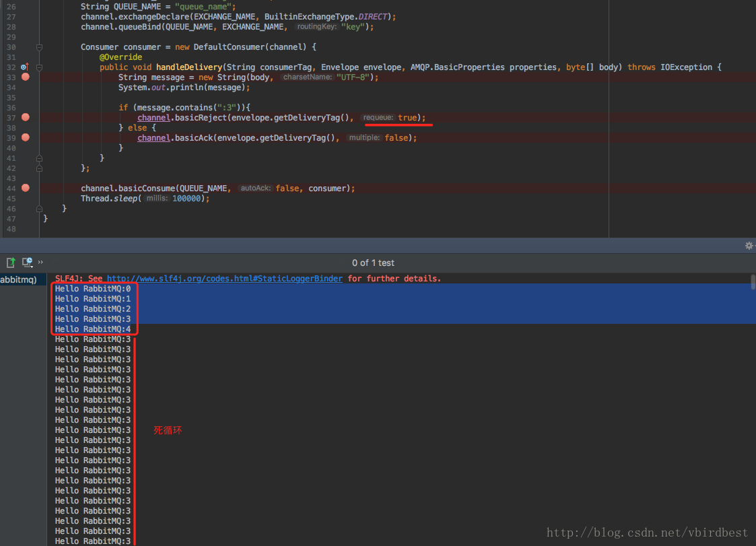This screenshot has width=756, height=546.
Task: Click the @Override annotation
Action: [121, 57]
